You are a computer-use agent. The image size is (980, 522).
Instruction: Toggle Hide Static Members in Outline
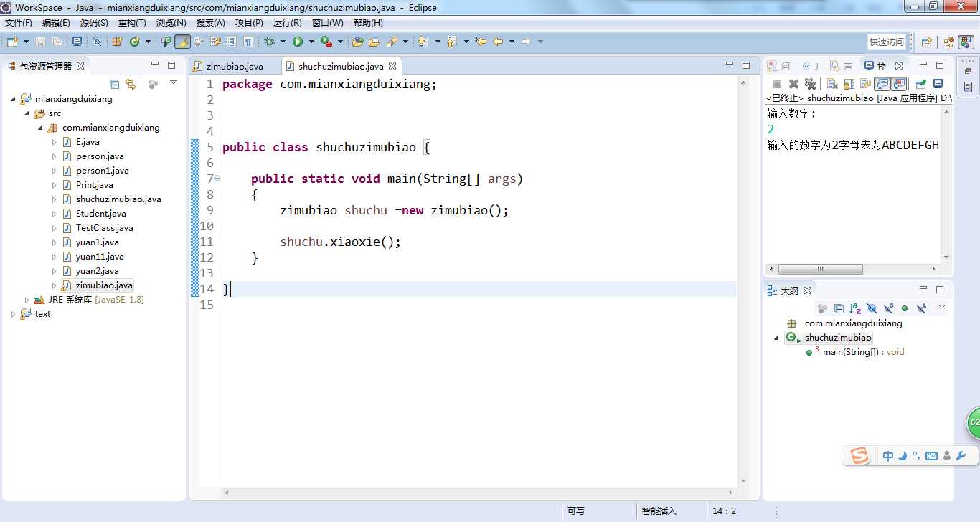pyautogui.click(x=888, y=308)
